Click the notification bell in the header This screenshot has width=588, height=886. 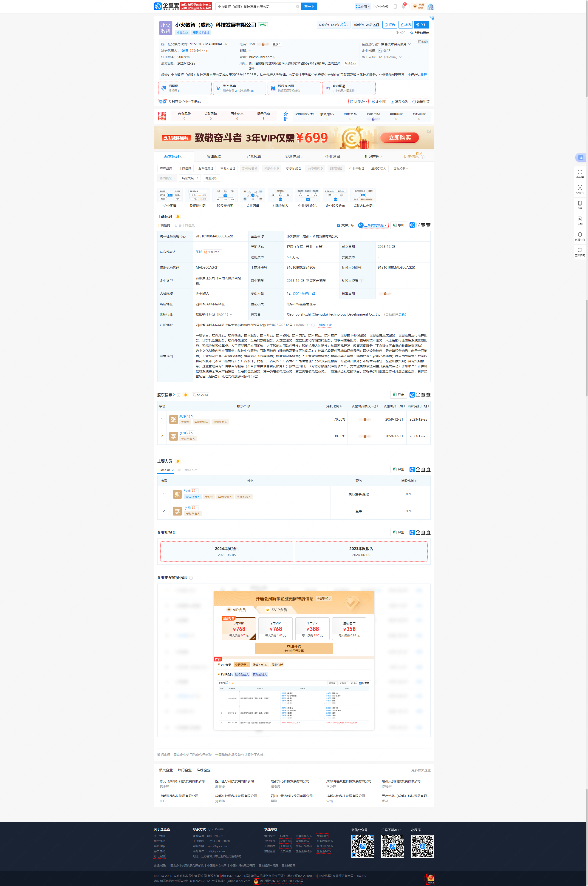click(x=403, y=6)
